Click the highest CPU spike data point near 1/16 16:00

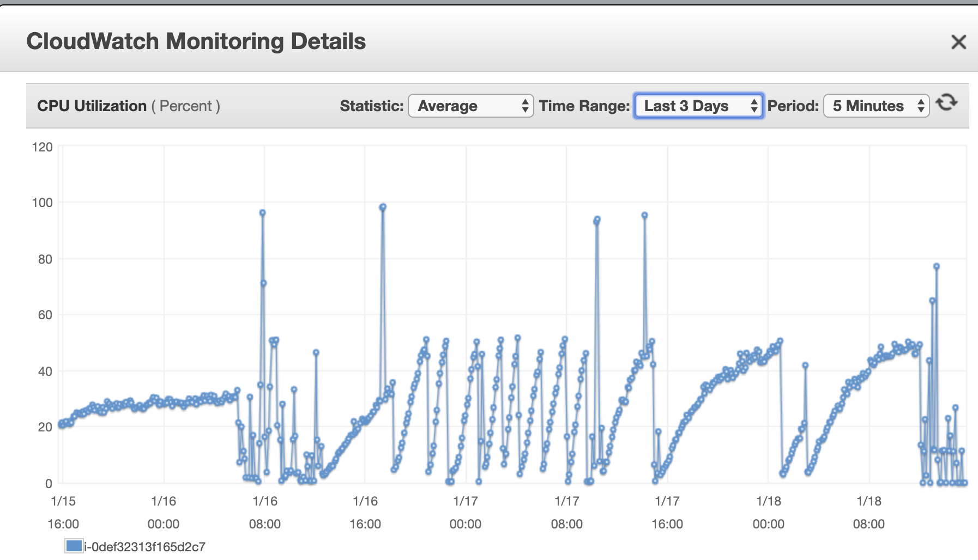383,207
